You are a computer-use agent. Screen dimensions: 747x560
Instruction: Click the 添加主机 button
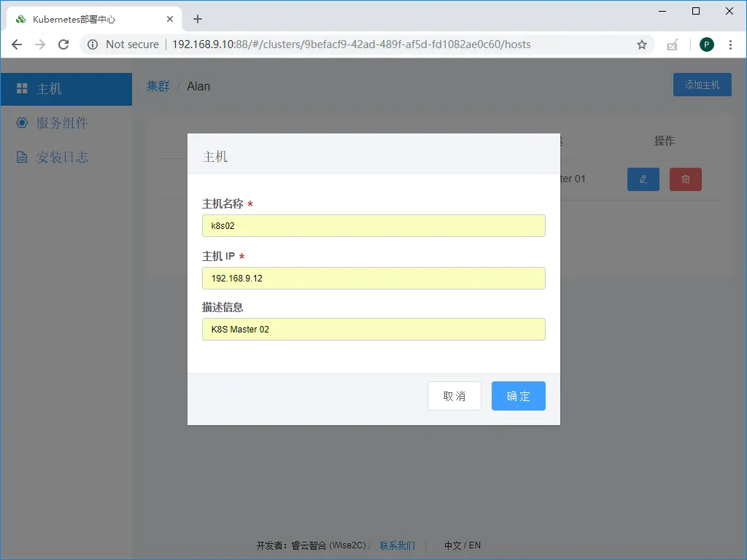tap(702, 85)
